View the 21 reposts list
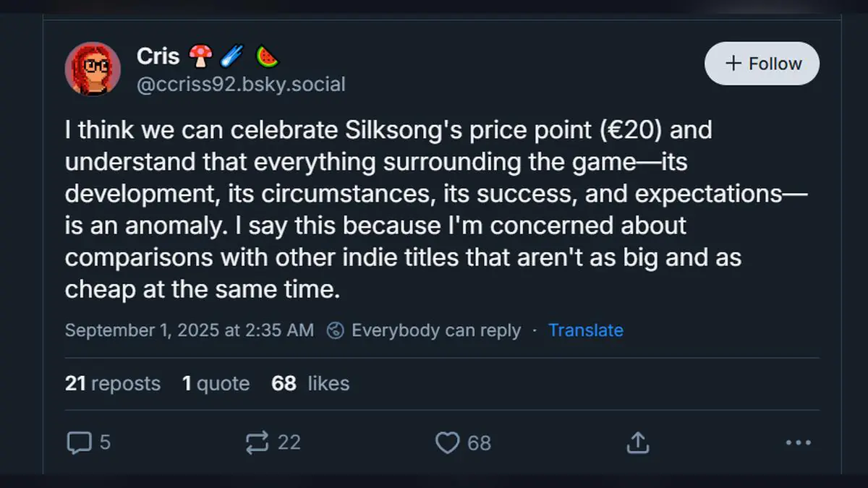868x488 pixels. [x=113, y=384]
